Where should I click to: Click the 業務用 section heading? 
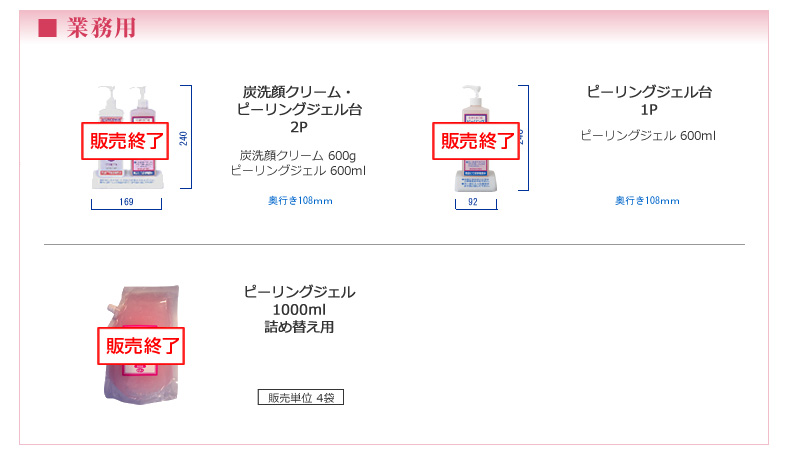point(101,28)
